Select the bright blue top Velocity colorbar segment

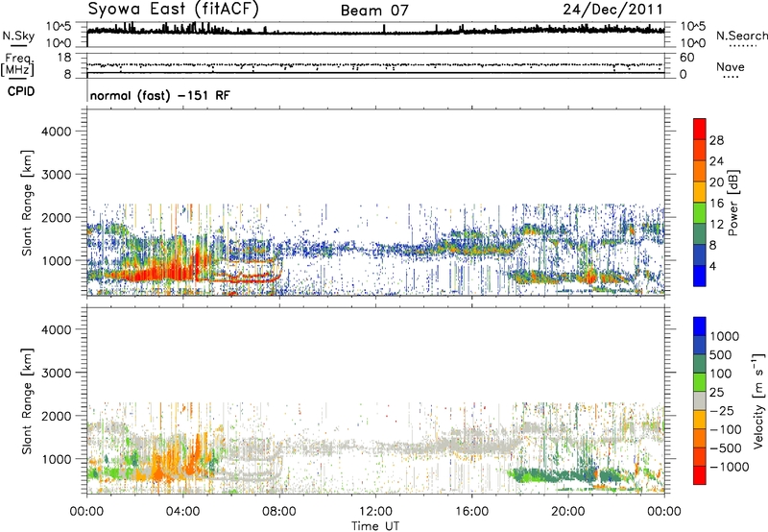700,326
